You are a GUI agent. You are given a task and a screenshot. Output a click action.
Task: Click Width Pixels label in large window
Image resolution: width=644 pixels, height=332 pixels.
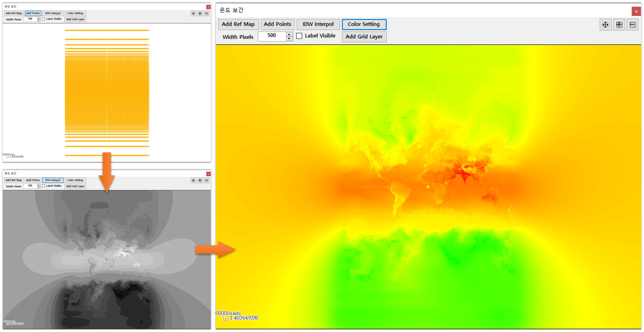tap(238, 37)
